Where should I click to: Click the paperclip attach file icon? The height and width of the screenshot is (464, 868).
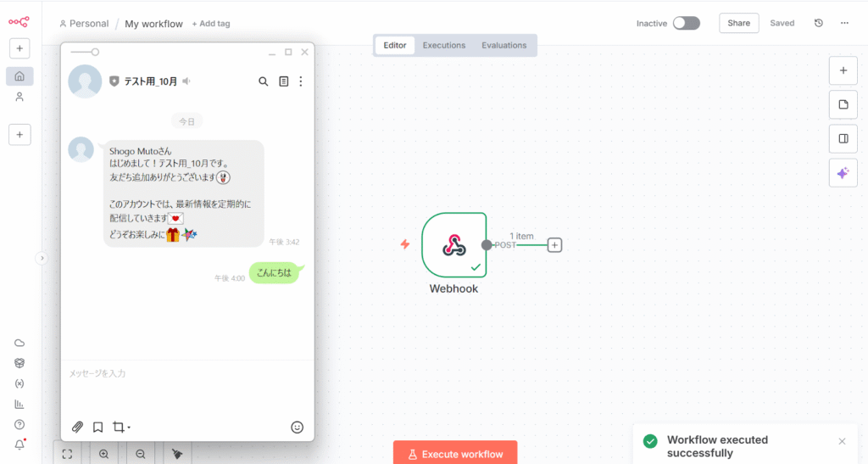[x=77, y=427]
